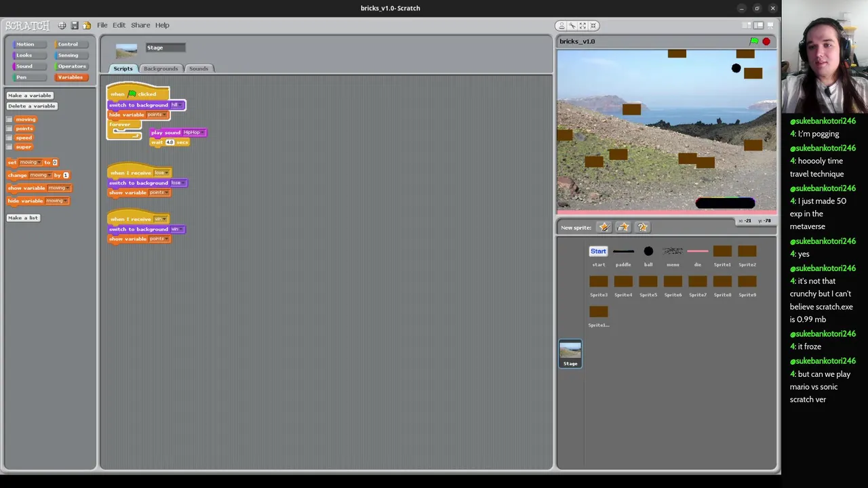Select the paddle sprite
The height and width of the screenshot is (488, 868).
tap(623, 256)
